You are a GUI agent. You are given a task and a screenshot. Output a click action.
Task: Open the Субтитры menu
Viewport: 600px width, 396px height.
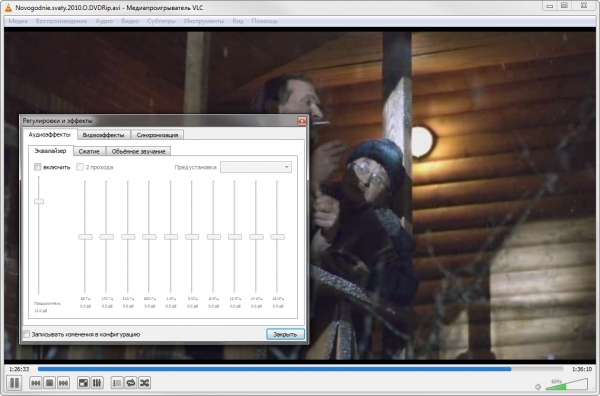(161, 21)
